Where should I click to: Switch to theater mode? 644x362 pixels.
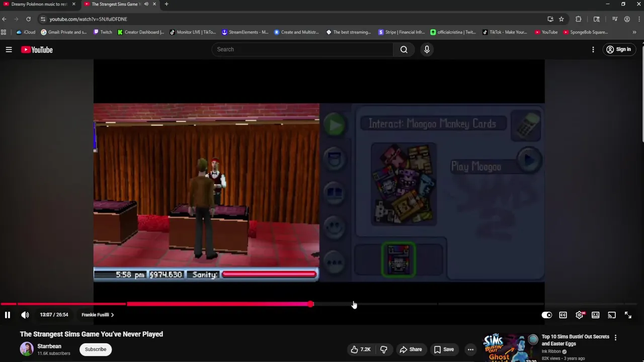pyautogui.click(x=596, y=315)
